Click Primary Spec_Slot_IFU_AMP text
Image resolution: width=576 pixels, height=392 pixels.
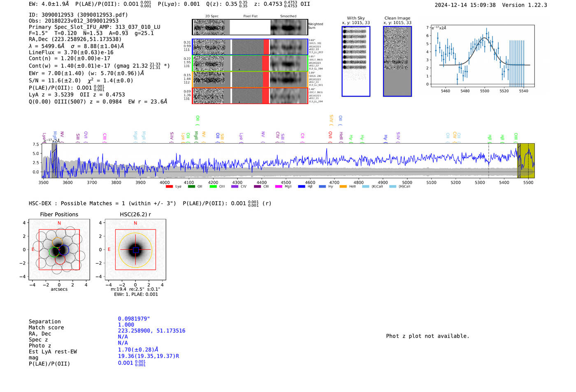tap(95, 27)
